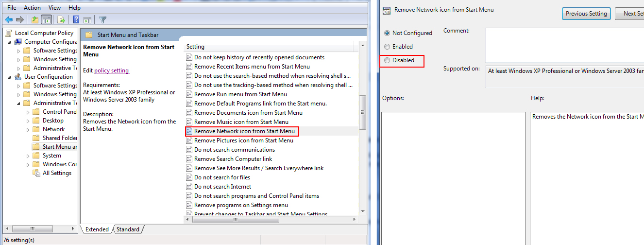Click the folder icon next to Desktop
The height and width of the screenshot is (245, 644).
[x=36, y=121]
